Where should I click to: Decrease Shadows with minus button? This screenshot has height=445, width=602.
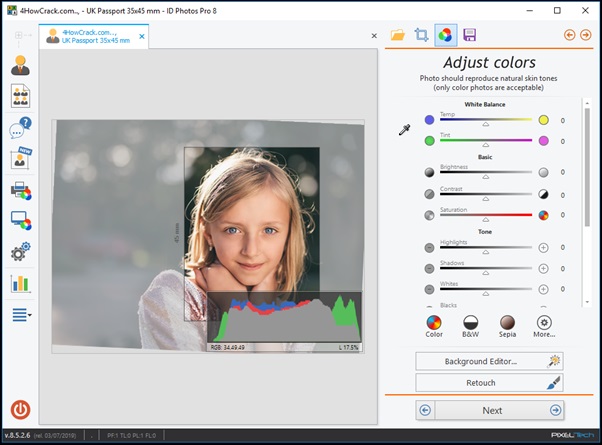(x=429, y=268)
